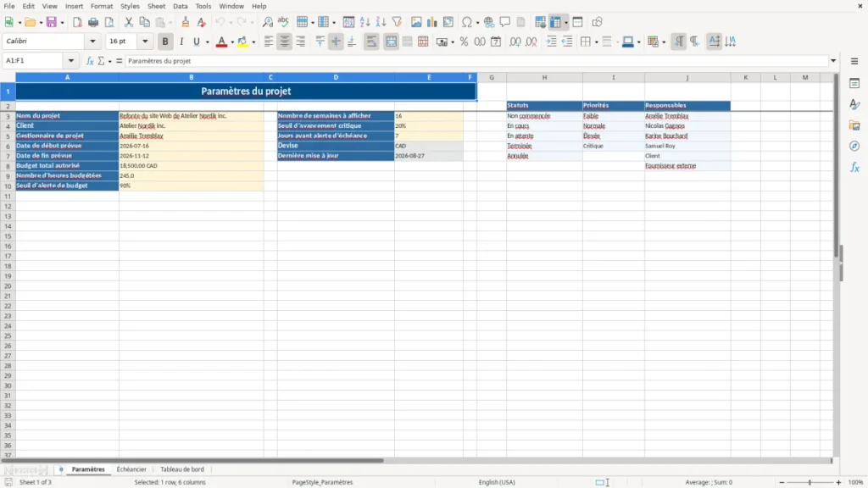
Task: Click the Function Wizard fx icon
Action: click(x=90, y=61)
